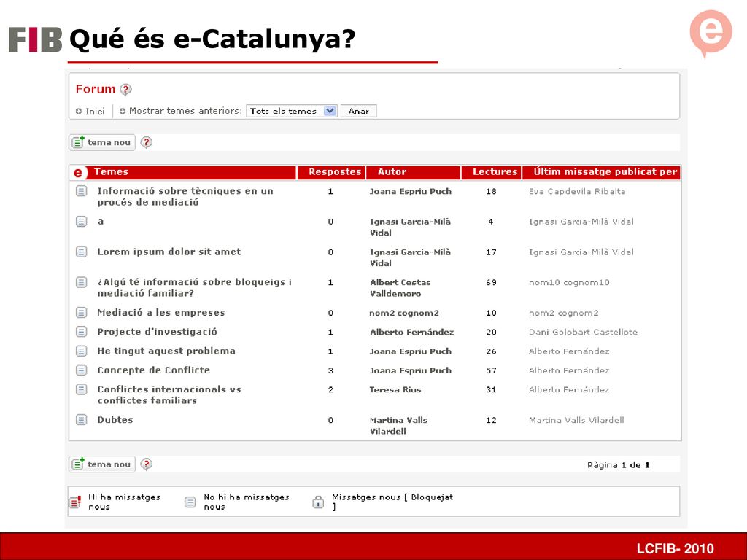Click the 'Hi ha missatges nous' legend icon
Viewport: 747px width, 560px height.
(75, 502)
